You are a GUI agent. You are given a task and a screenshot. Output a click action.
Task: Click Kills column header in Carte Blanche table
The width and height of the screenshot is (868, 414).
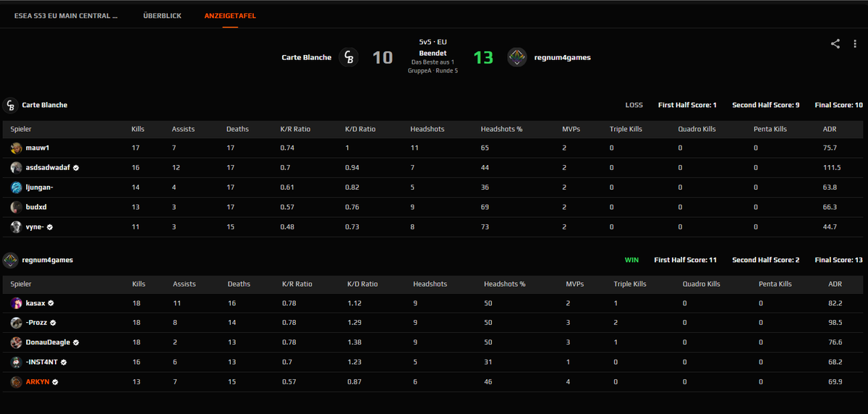[138, 129]
